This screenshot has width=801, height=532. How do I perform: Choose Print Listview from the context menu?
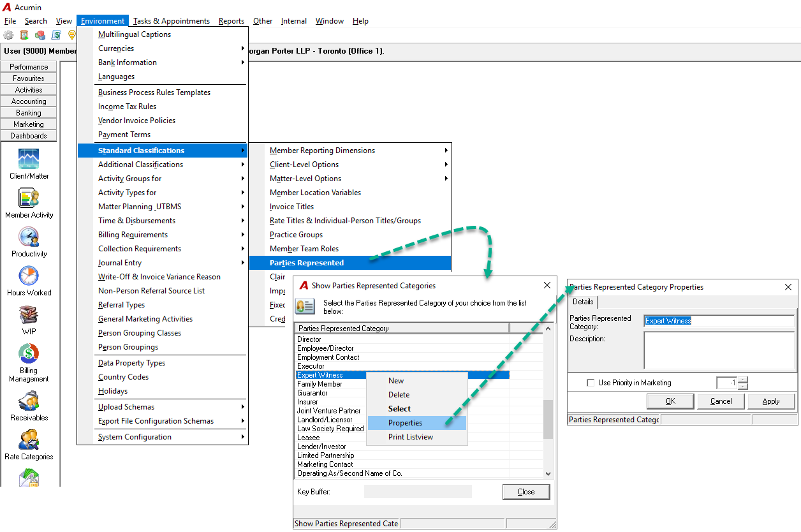pyautogui.click(x=417, y=437)
